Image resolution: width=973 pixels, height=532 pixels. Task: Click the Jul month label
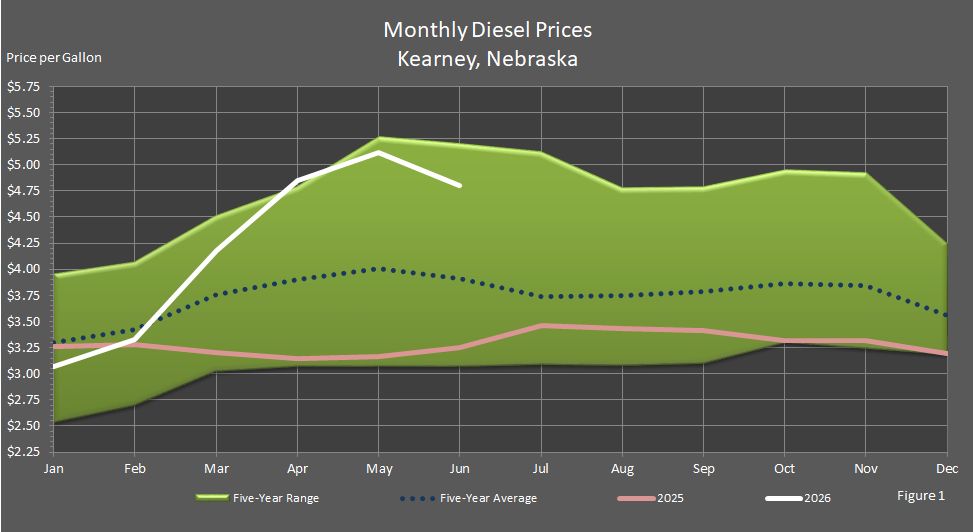(541, 469)
